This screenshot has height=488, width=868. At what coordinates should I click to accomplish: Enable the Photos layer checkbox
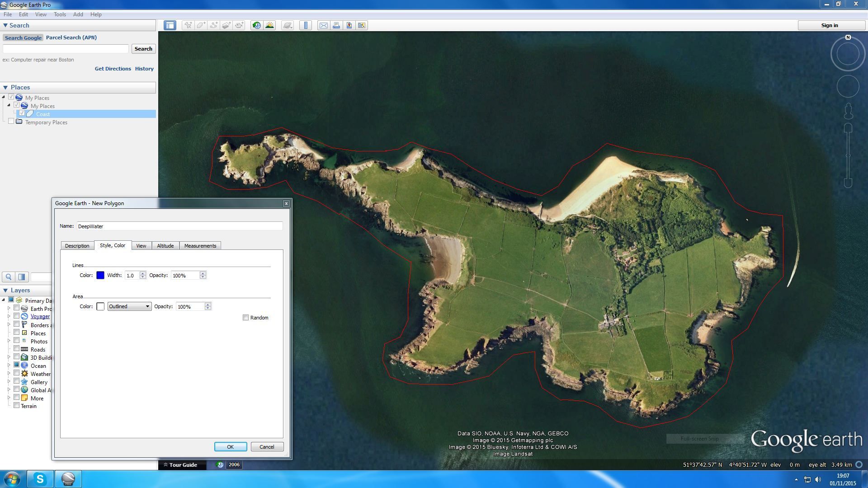pyautogui.click(x=17, y=341)
